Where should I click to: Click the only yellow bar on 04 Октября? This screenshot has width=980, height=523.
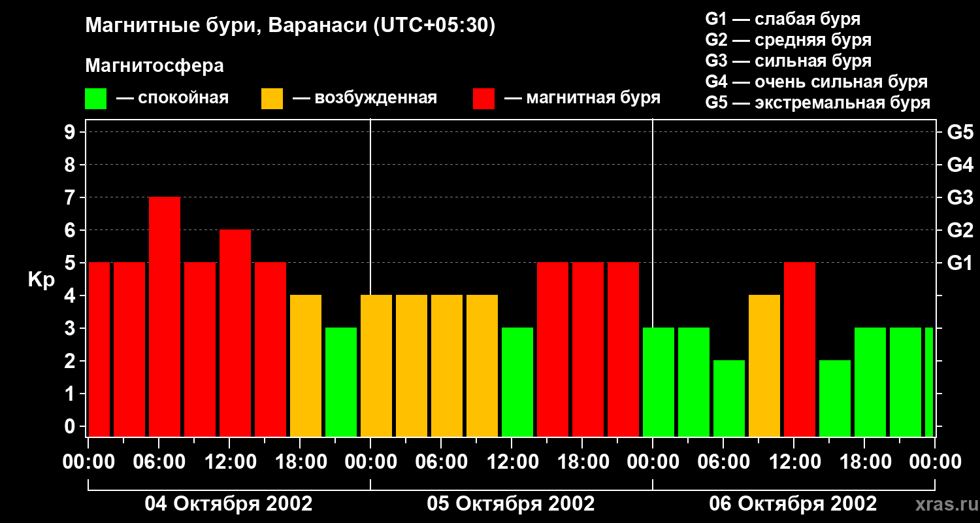click(306, 366)
